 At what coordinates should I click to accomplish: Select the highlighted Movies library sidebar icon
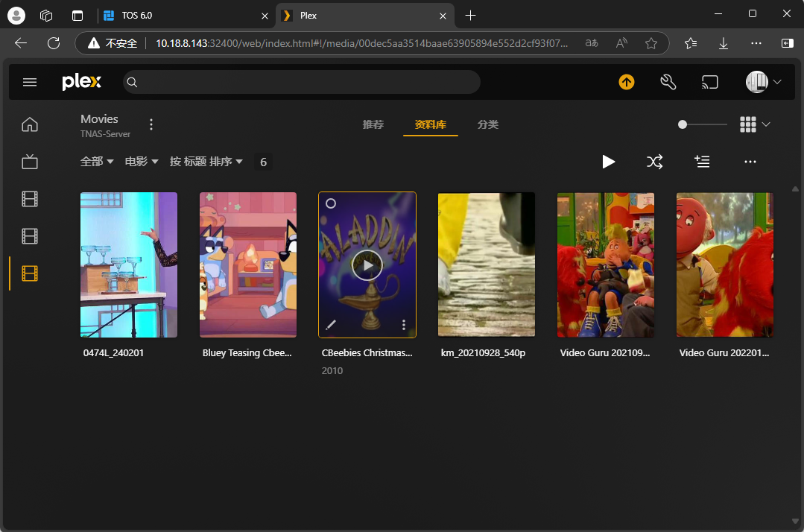point(30,273)
